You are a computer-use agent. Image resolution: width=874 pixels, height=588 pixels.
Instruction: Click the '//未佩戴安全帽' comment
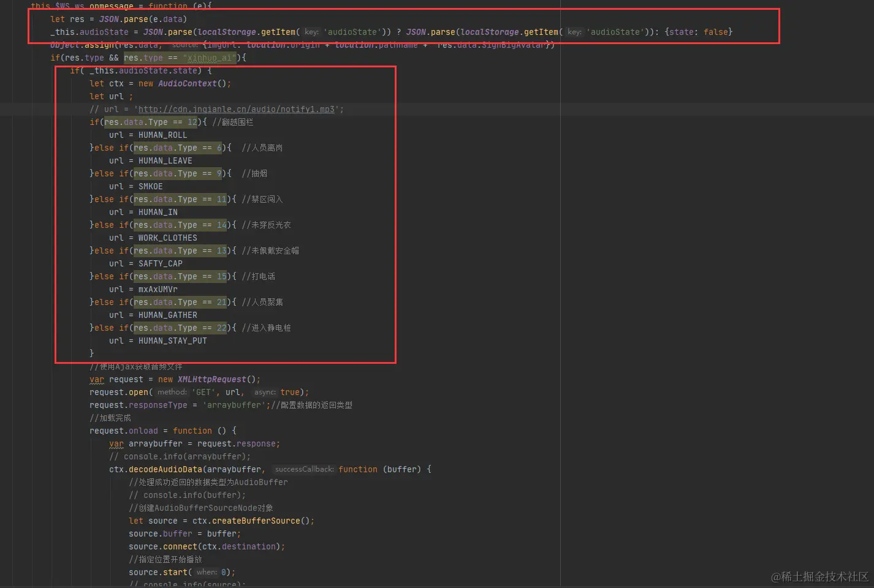pos(270,251)
